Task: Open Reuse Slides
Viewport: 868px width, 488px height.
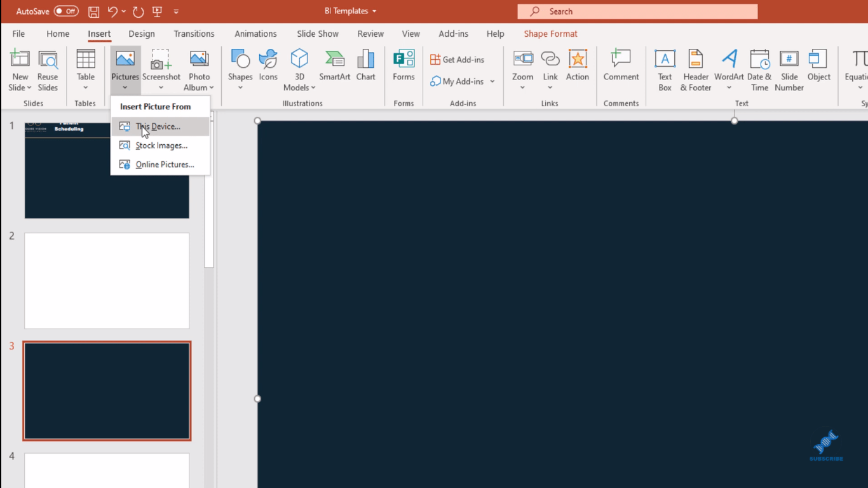Action: click(x=48, y=70)
